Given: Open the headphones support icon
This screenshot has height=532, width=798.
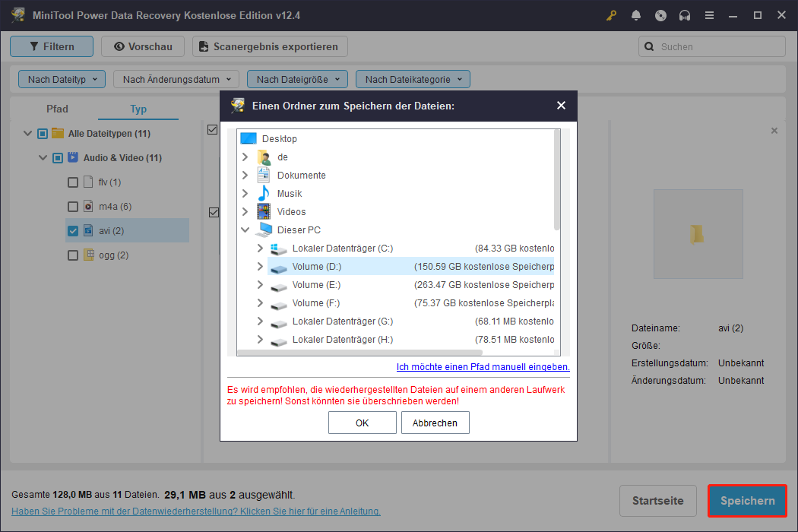Looking at the screenshot, I should tap(685, 15).
